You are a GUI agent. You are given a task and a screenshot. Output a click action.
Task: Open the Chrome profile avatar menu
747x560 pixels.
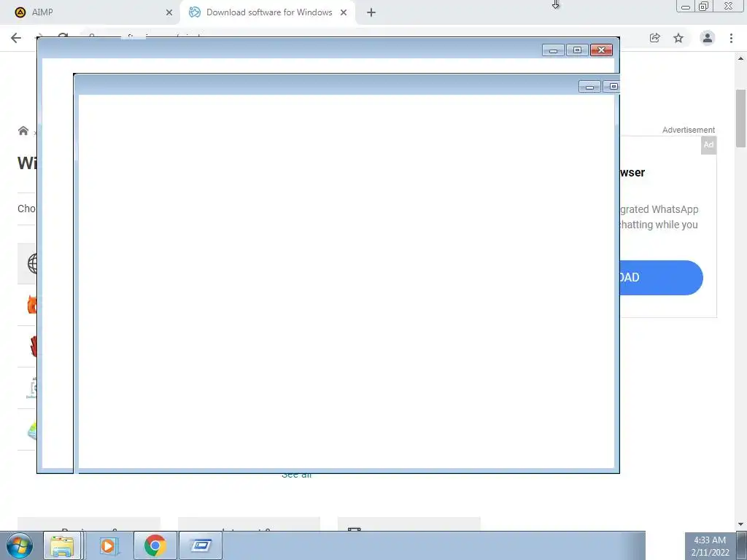(708, 38)
